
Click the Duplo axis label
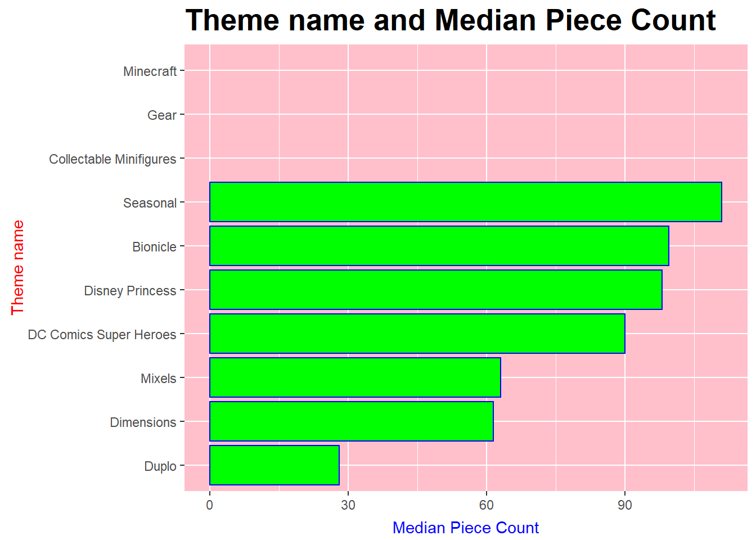point(160,466)
